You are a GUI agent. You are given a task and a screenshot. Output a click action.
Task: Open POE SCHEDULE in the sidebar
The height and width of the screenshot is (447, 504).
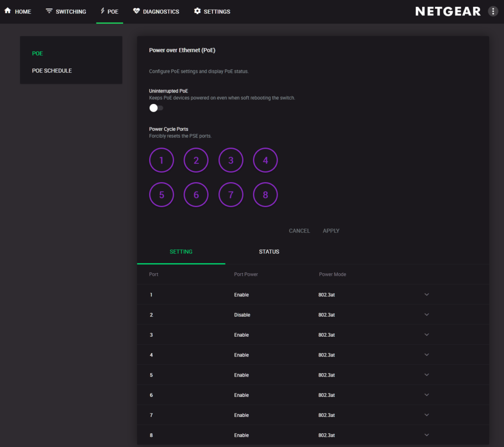click(x=52, y=71)
